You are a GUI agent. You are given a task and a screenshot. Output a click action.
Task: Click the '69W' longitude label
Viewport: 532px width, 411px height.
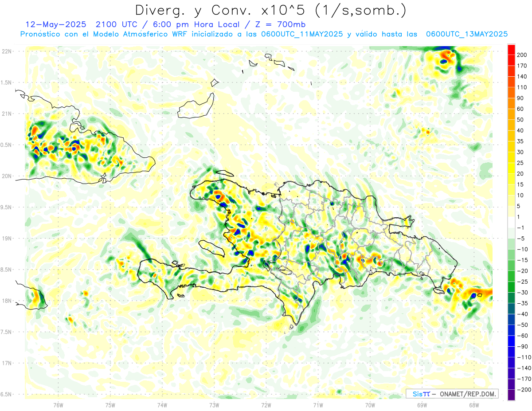tap(422, 405)
